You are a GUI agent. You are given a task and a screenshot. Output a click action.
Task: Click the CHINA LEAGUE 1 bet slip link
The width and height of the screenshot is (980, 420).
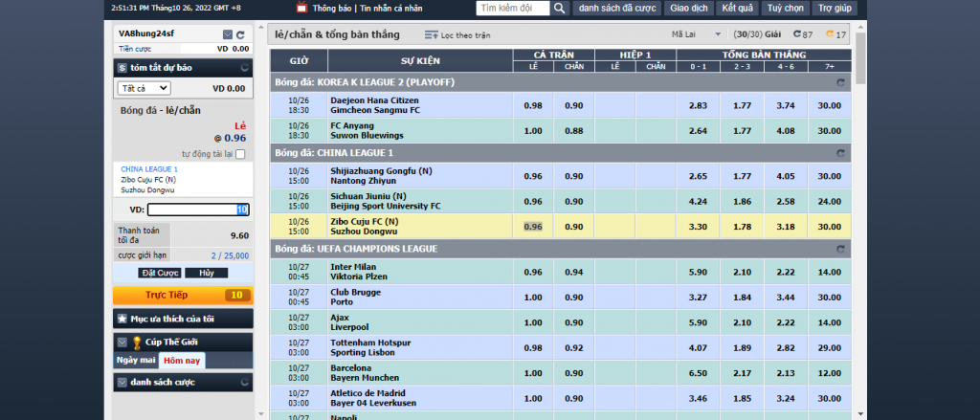(x=149, y=169)
